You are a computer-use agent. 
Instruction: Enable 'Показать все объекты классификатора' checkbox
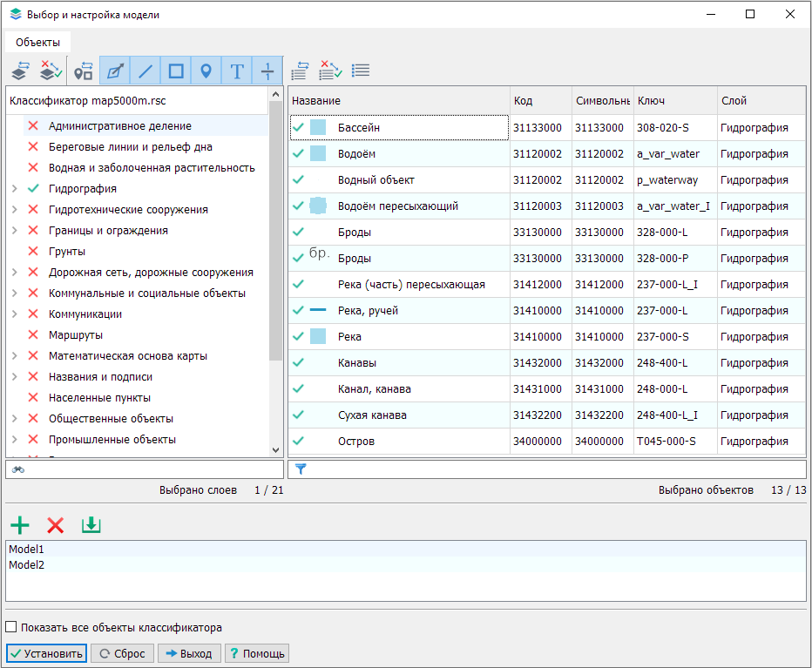[x=11, y=627]
